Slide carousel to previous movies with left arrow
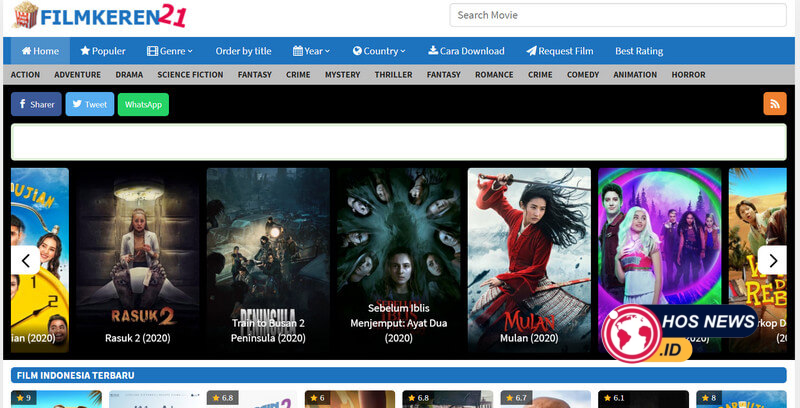Image resolution: width=800 pixels, height=408 pixels. coord(26,260)
